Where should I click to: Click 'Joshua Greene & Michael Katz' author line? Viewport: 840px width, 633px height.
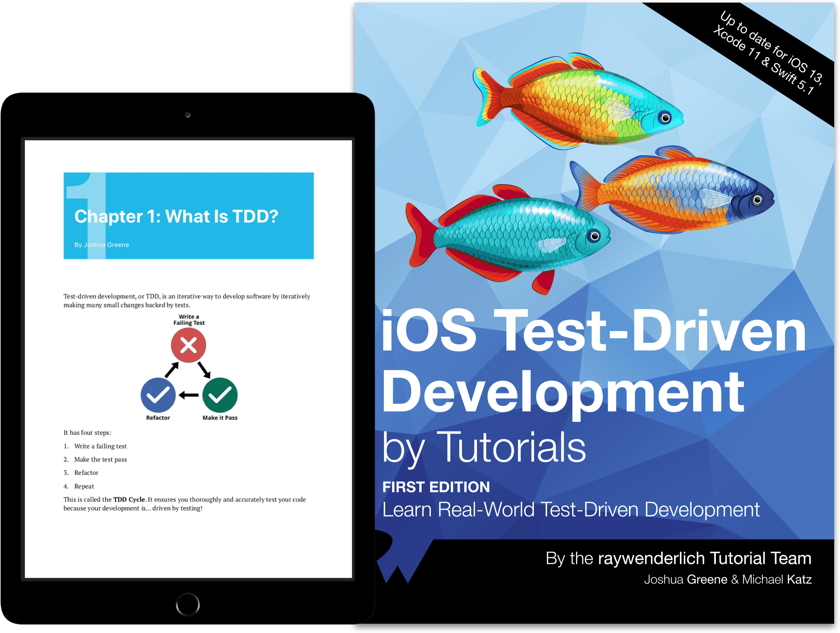(x=728, y=579)
